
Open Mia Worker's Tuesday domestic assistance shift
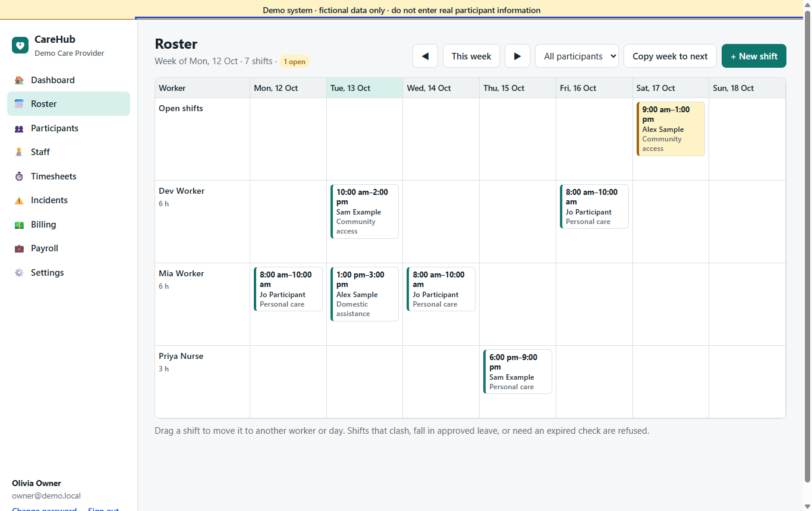coord(364,294)
